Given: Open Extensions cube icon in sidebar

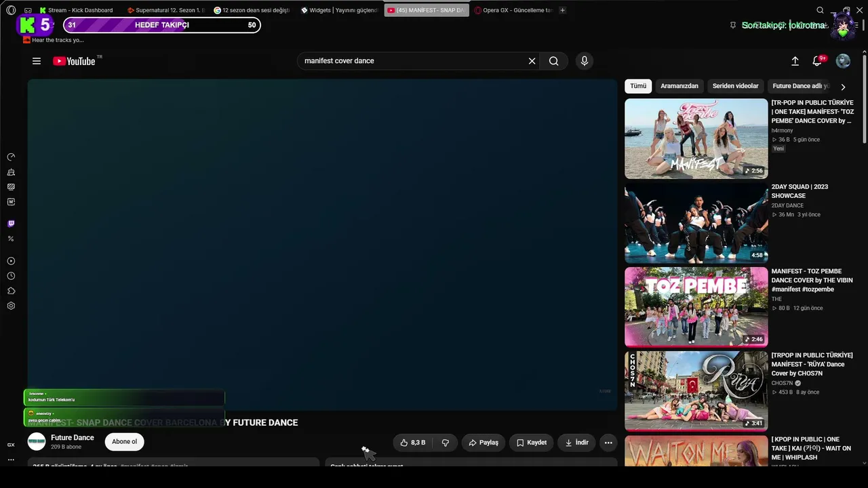Looking at the screenshot, I should click(x=11, y=291).
